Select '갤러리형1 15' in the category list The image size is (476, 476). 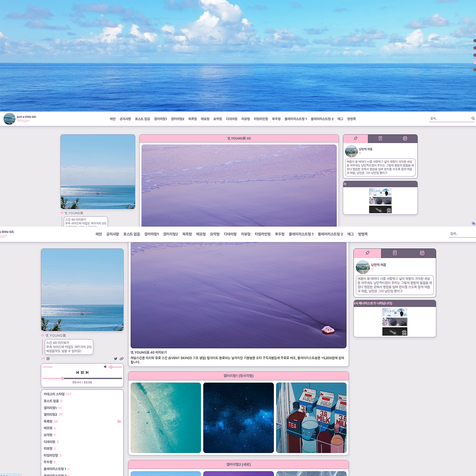(52, 408)
